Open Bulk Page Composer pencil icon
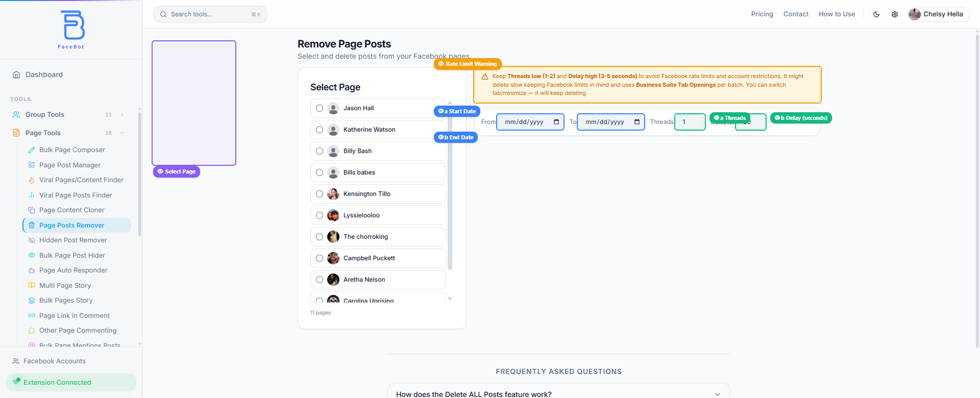The height and width of the screenshot is (398, 980). 32,150
